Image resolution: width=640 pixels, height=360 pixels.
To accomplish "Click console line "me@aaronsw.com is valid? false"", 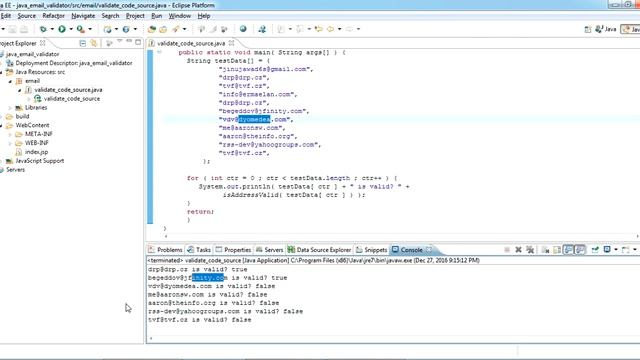I will [x=207, y=295].
